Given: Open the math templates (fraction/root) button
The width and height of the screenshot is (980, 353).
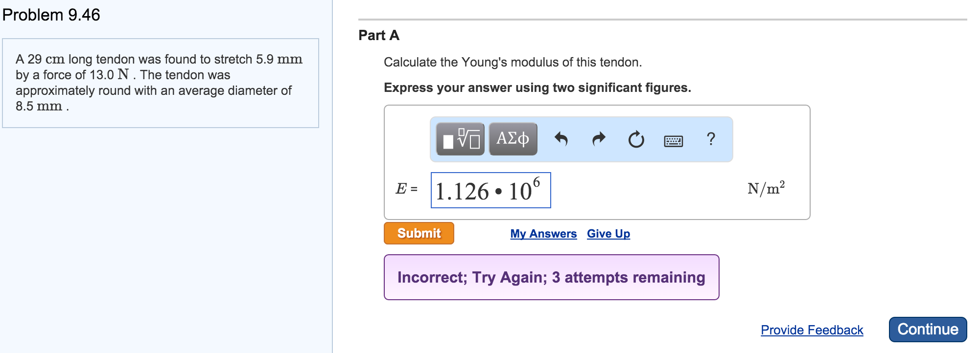Looking at the screenshot, I should click(460, 139).
